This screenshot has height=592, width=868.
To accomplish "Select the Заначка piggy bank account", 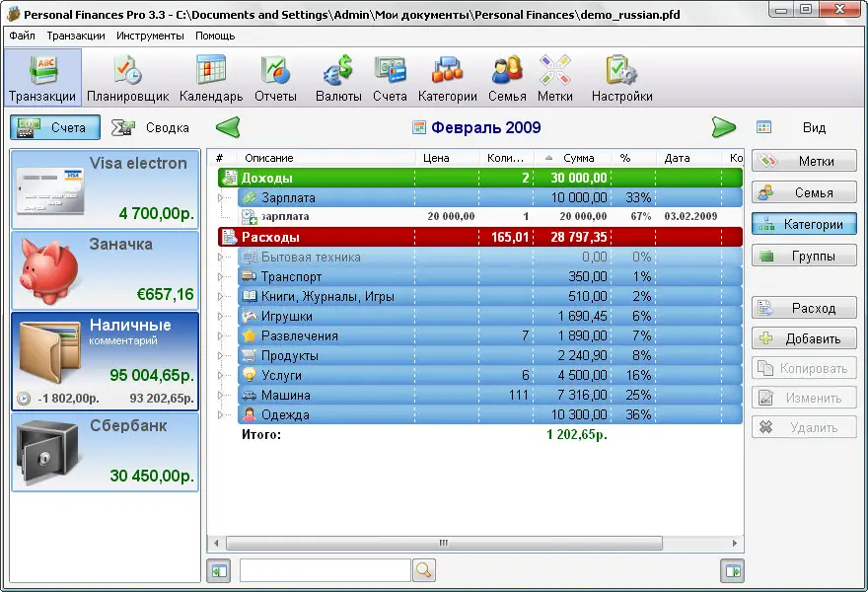I will (x=106, y=270).
